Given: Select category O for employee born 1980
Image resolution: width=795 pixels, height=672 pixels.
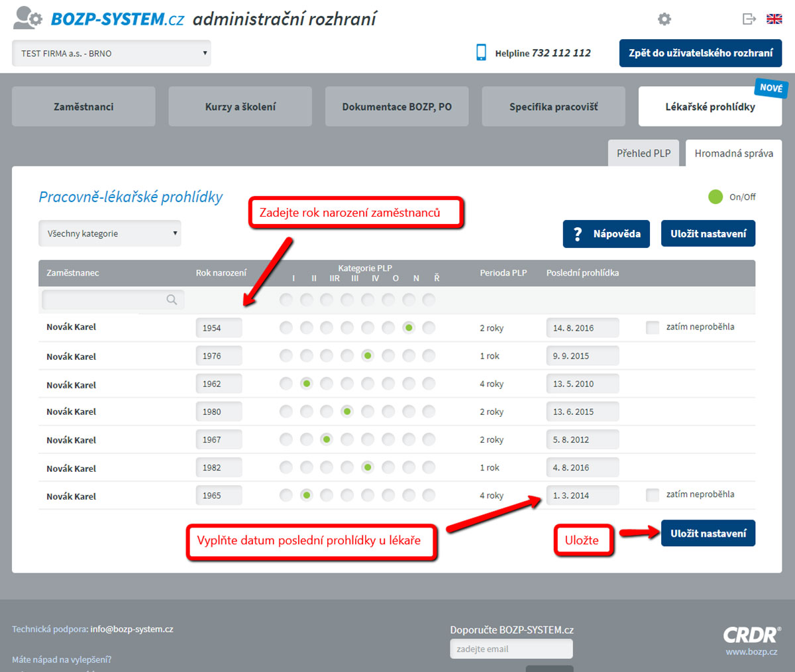Looking at the screenshot, I should pyautogui.click(x=388, y=412).
